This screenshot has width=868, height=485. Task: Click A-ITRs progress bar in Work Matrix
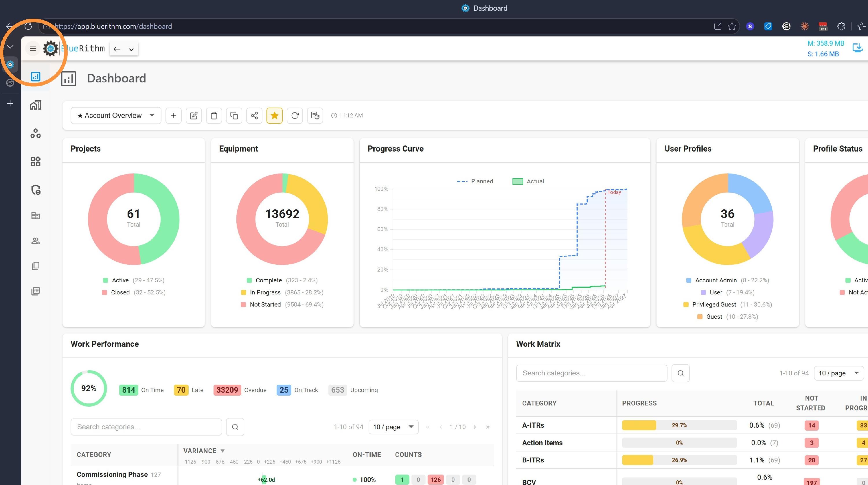679,425
